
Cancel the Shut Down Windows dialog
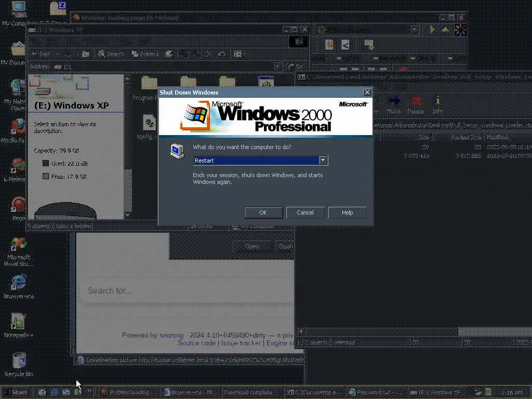click(305, 212)
